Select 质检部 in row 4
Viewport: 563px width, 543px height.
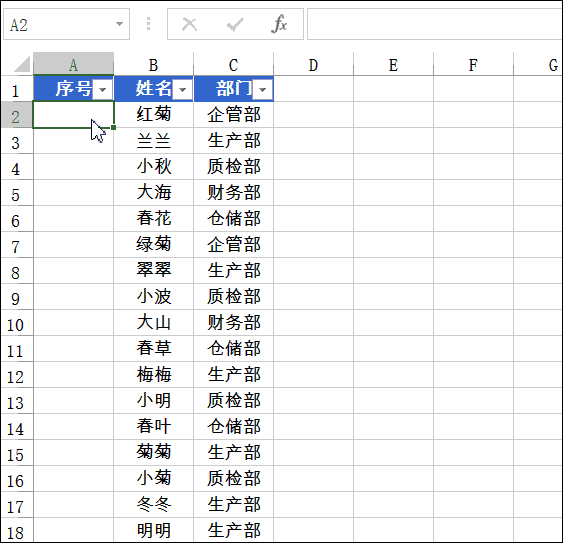[234, 167]
